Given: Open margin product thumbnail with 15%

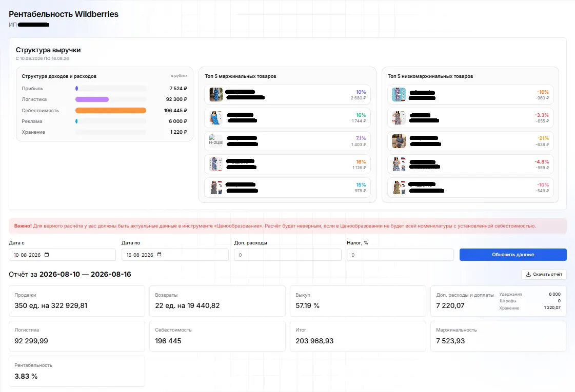Looking at the screenshot, I should (x=215, y=187).
